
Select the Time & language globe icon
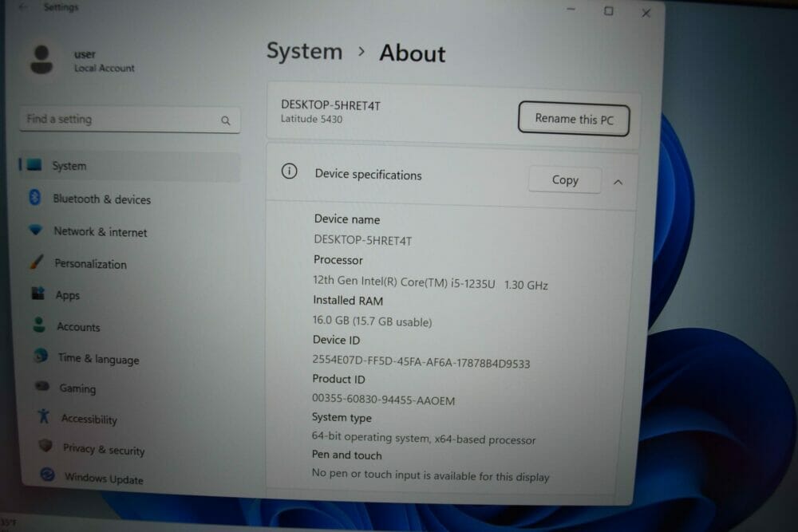point(41,356)
